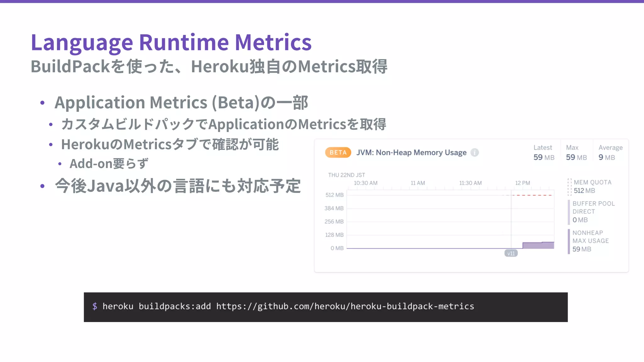This screenshot has height=362, width=644.
Task: Click the purple dollar prompt symbol
Action: coord(95,306)
